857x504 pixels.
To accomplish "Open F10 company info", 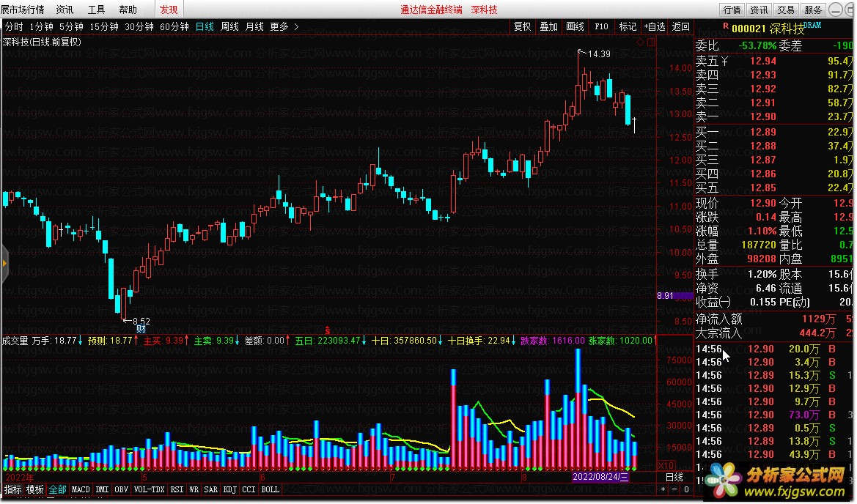I will (x=601, y=26).
